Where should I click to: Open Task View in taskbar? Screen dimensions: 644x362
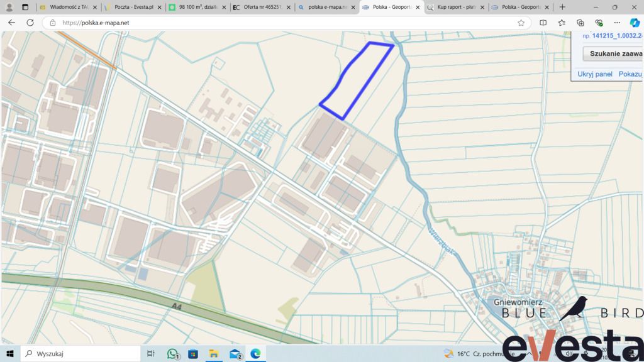tap(151, 354)
